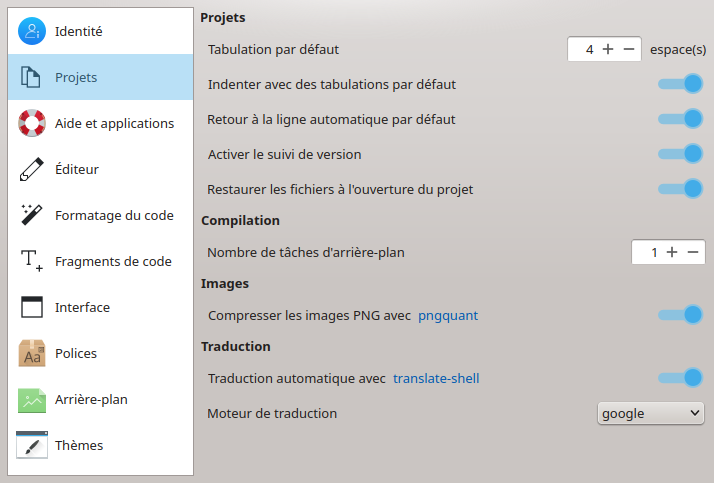Open the Moteur de traduction google dropdown

click(650, 413)
